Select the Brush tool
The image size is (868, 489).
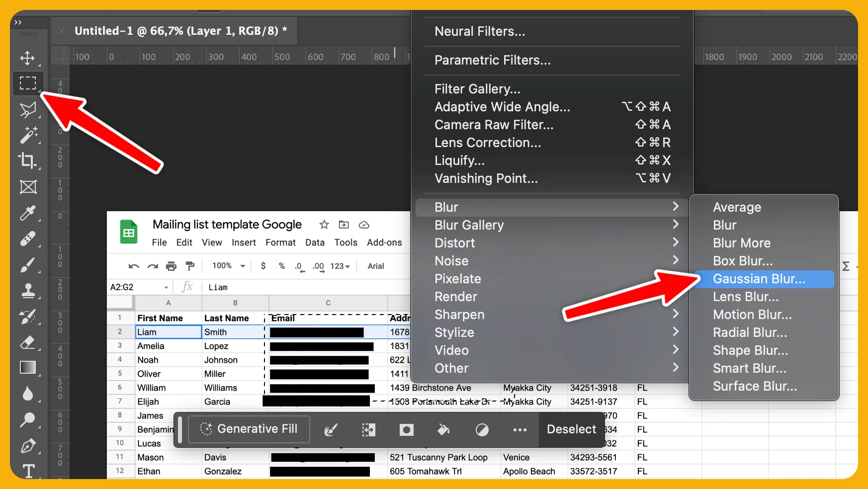point(28,265)
